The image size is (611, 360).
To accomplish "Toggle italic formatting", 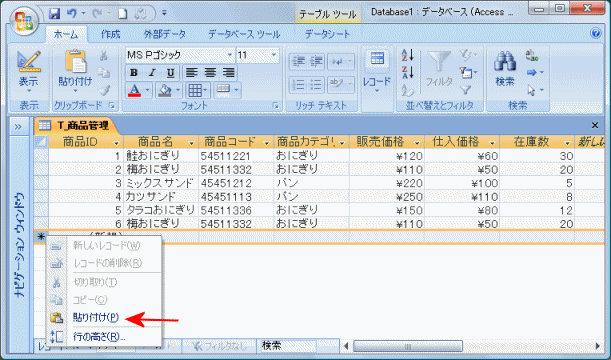I will click(152, 73).
